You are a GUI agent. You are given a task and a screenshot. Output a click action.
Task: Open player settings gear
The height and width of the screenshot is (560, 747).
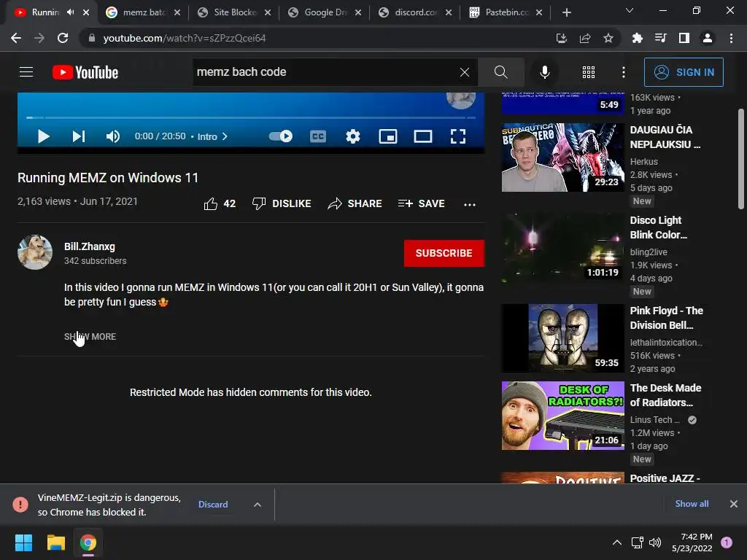pyautogui.click(x=353, y=136)
